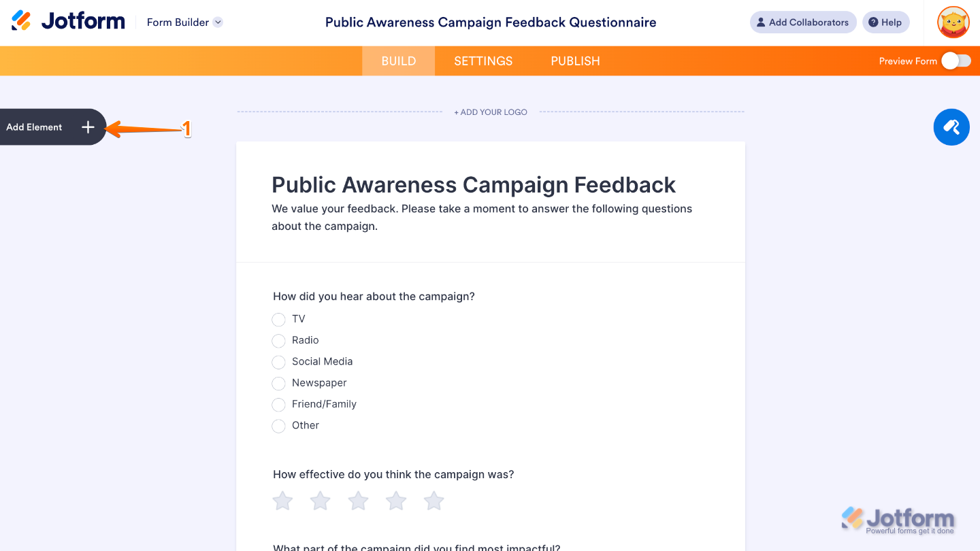Rate the campaign with the fifth star

[434, 501]
